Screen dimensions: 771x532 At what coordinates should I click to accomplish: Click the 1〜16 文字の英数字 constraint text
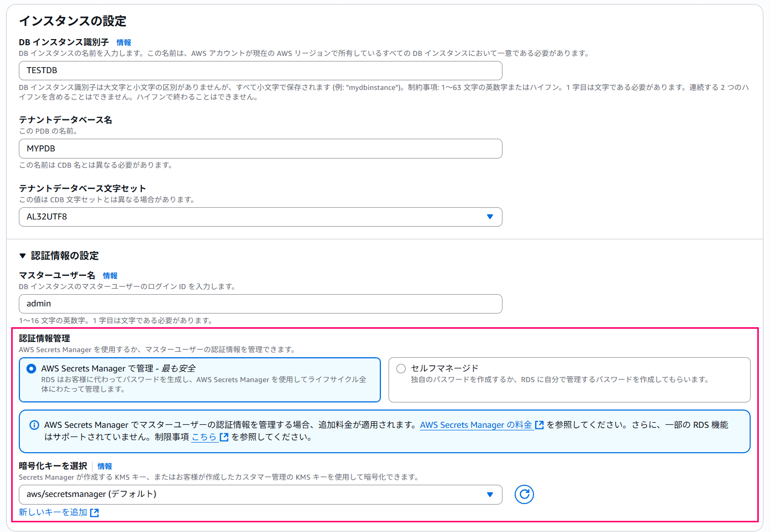[x=116, y=321]
